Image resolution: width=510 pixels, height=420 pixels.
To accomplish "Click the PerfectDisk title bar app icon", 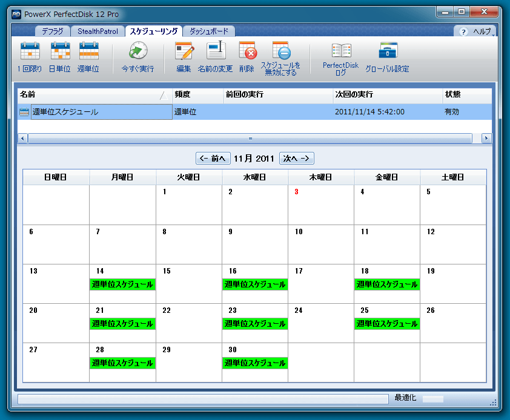I will pos(16,15).
